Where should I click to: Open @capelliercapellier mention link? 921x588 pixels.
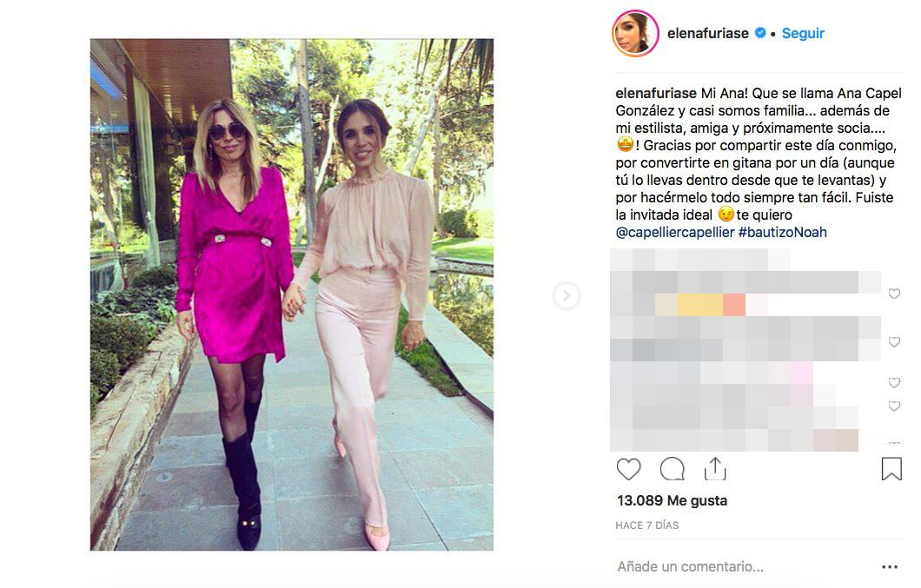(675, 232)
